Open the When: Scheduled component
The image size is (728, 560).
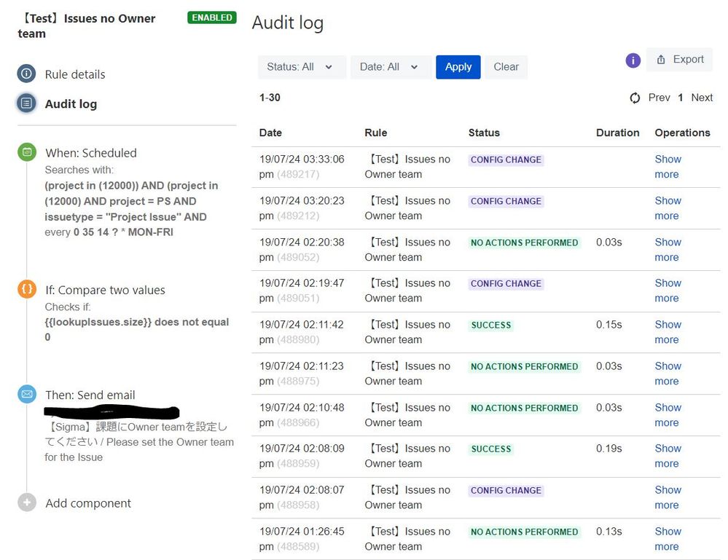(x=91, y=153)
